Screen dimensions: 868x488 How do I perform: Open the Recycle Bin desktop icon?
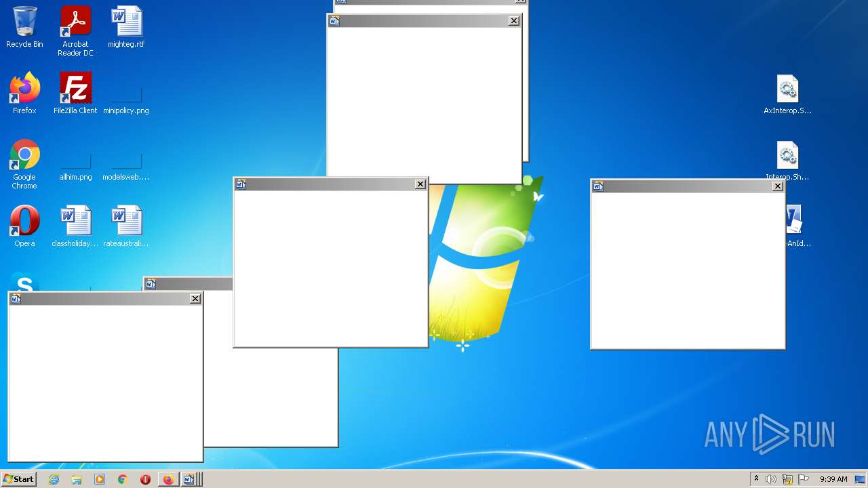coord(24,27)
